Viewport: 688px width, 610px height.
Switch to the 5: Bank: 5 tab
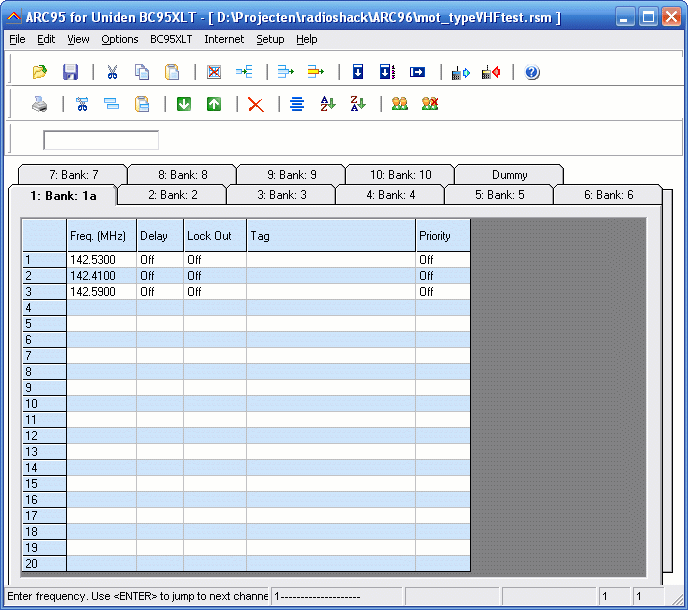pyautogui.click(x=500, y=195)
